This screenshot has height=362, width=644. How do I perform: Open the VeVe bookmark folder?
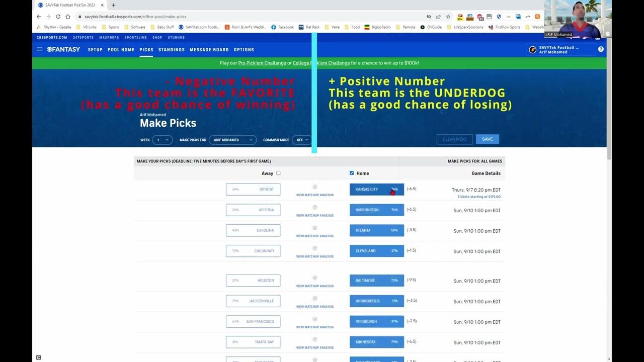tap(332, 27)
